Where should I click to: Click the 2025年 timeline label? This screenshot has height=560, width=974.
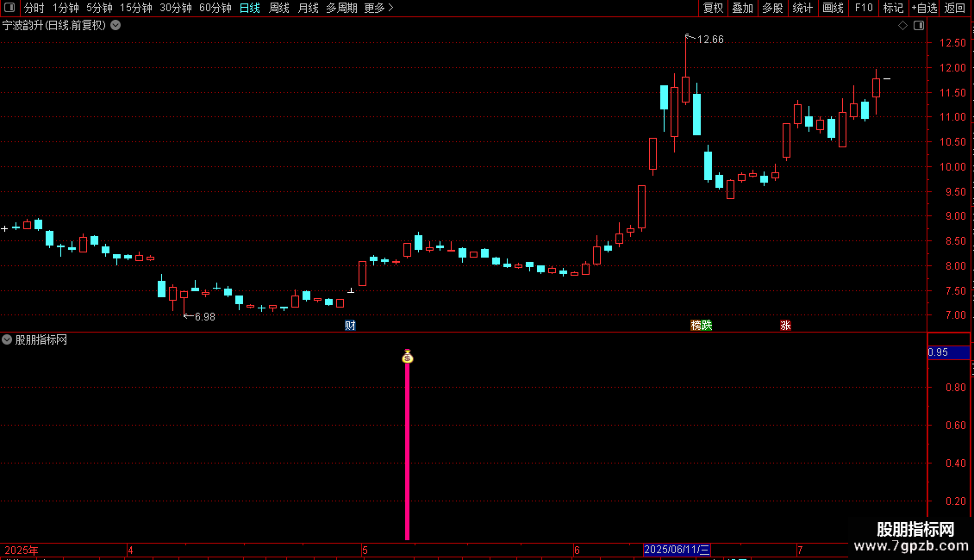coord(22,550)
